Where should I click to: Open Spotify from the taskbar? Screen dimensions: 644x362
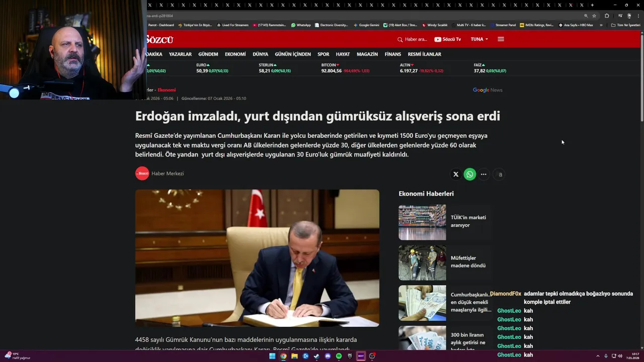pyautogui.click(x=339, y=356)
